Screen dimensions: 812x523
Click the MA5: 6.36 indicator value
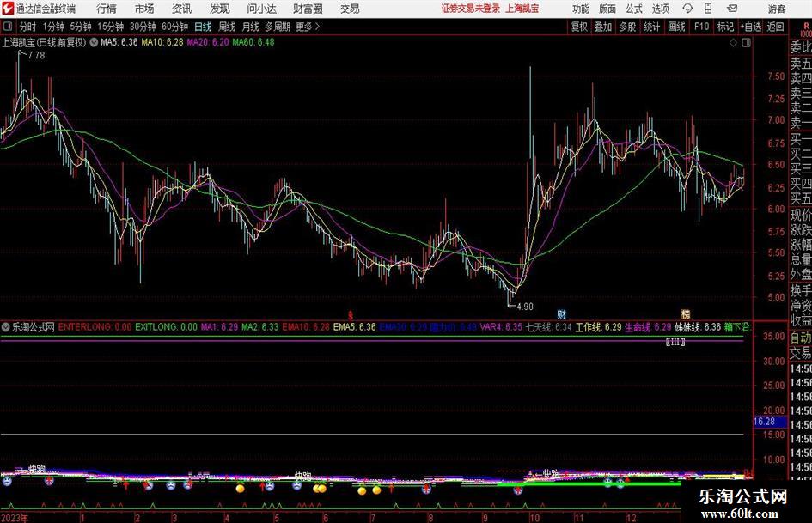point(119,42)
